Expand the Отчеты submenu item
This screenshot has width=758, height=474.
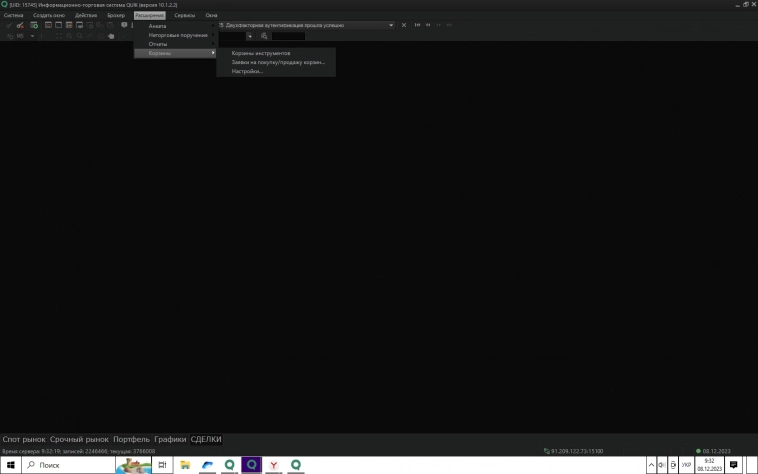[158, 44]
